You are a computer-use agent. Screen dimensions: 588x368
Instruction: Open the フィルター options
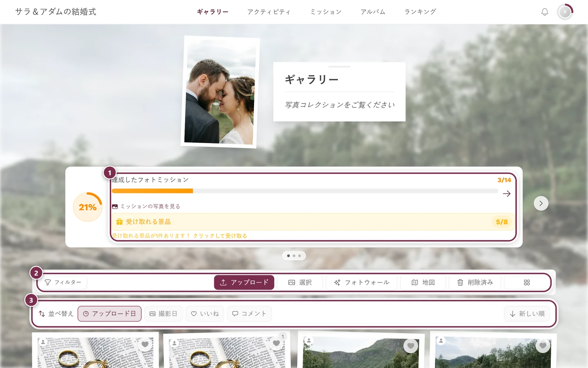click(x=63, y=283)
